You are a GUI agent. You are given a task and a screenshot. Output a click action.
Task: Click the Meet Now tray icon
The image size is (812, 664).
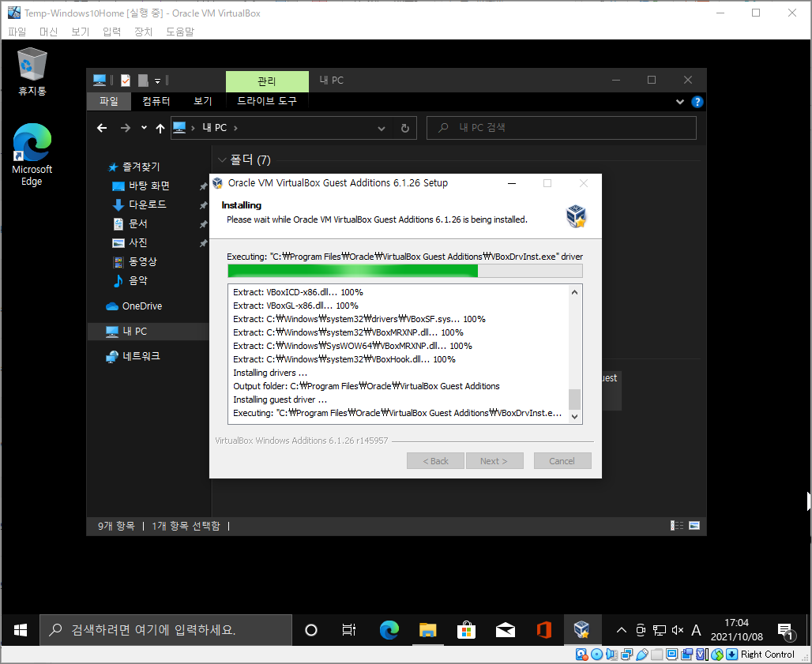[x=641, y=630]
